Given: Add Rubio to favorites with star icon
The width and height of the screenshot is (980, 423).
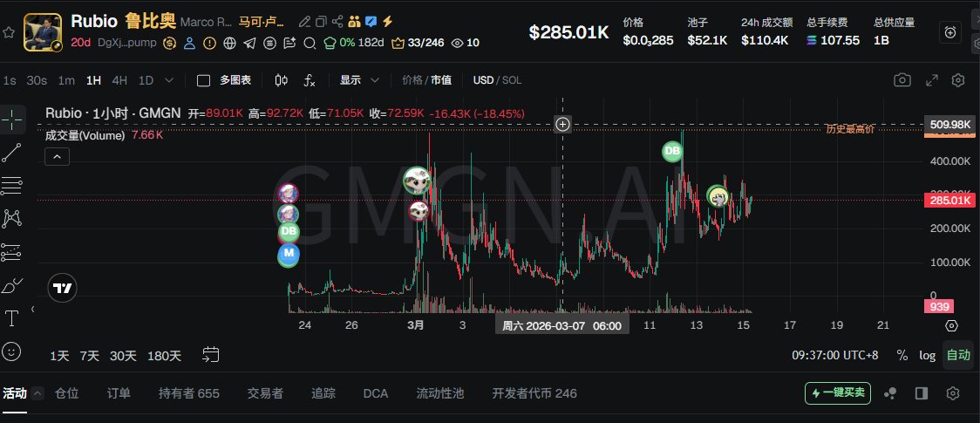Looking at the screenshot, I should click(8, 32).
